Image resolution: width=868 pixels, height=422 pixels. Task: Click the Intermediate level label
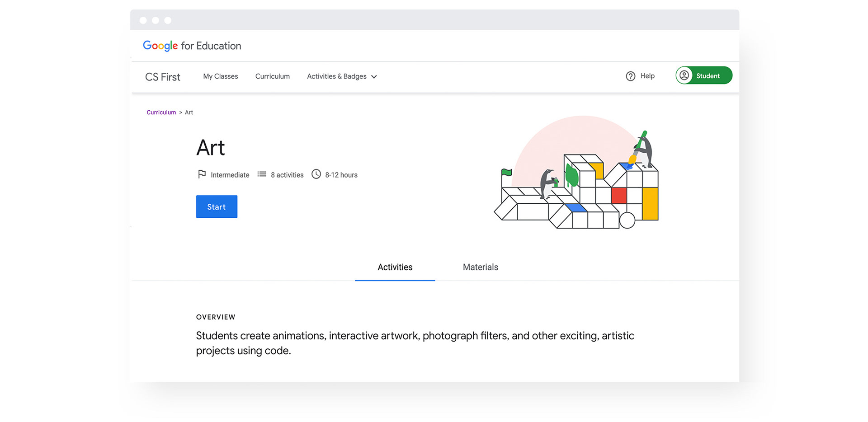230,175
